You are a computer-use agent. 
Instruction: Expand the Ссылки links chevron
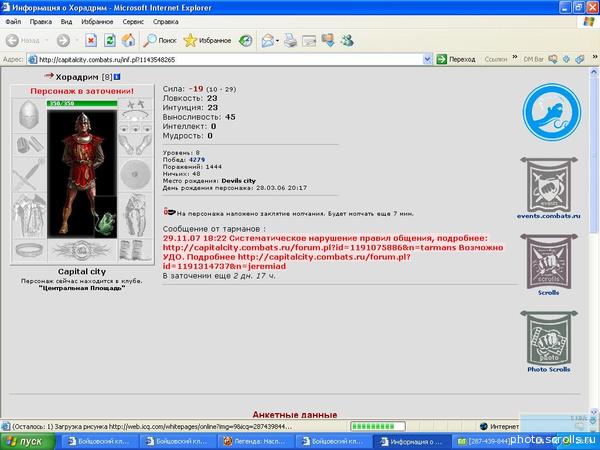(515, 57)
